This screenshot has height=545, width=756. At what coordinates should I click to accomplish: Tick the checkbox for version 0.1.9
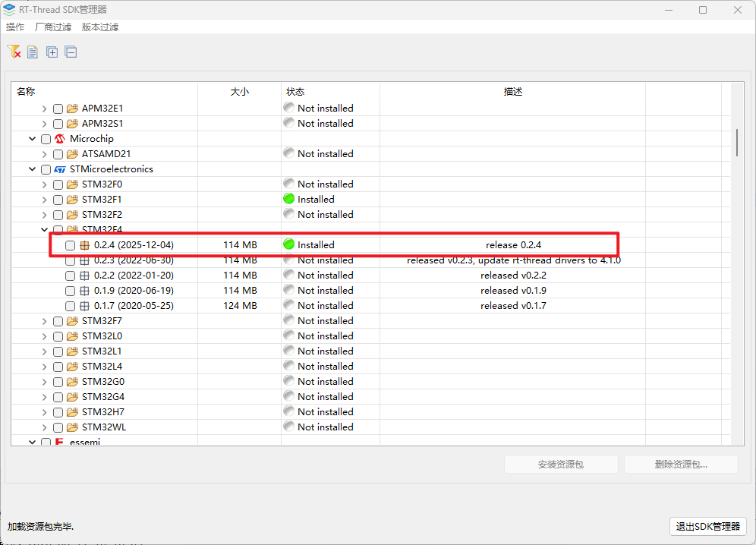click(70, 291)
